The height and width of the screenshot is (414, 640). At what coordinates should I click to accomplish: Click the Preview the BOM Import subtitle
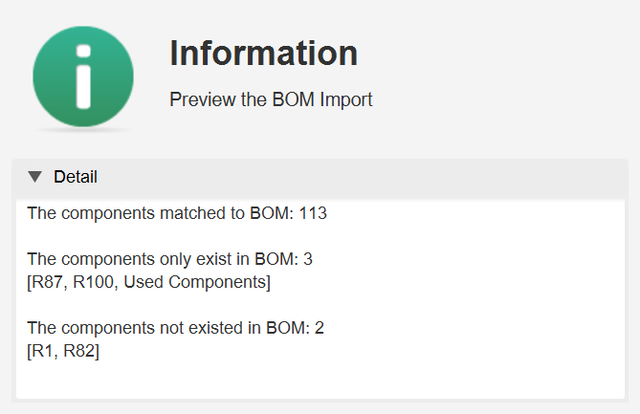(x=271, y=100)
